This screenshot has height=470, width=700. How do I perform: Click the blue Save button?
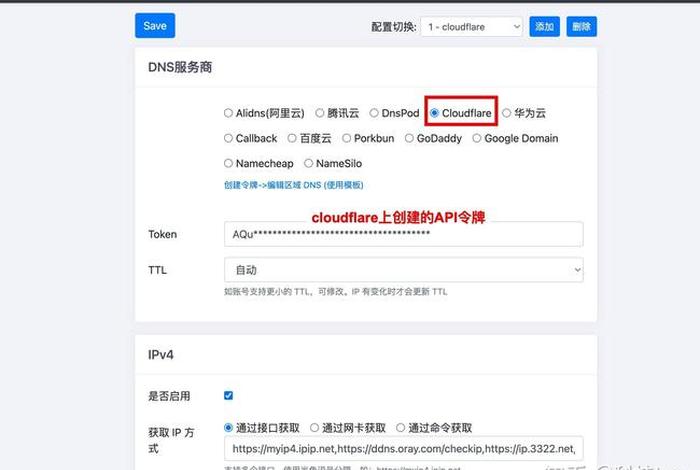tap(155, 26)
